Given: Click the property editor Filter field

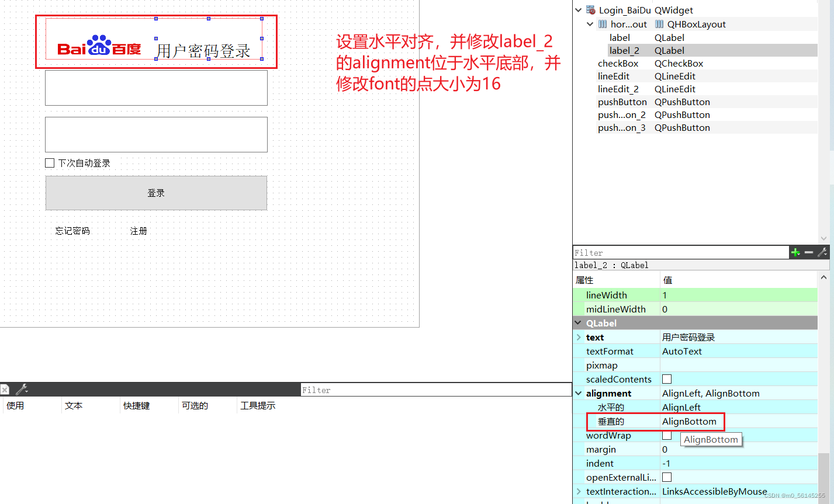Looking at the screenshot, I should (x=681, y=252).
